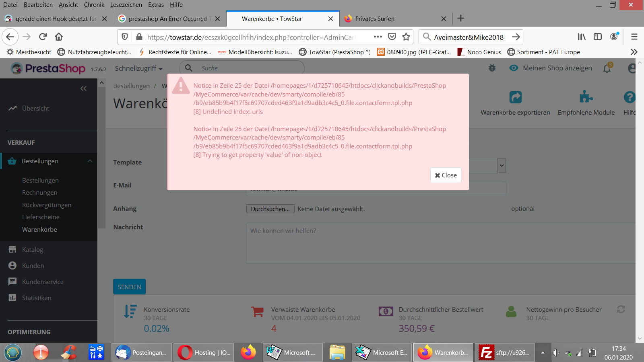This screenshot has width=644, height=362.
Task: Close the error notice dialog
Action: [446, 175]
